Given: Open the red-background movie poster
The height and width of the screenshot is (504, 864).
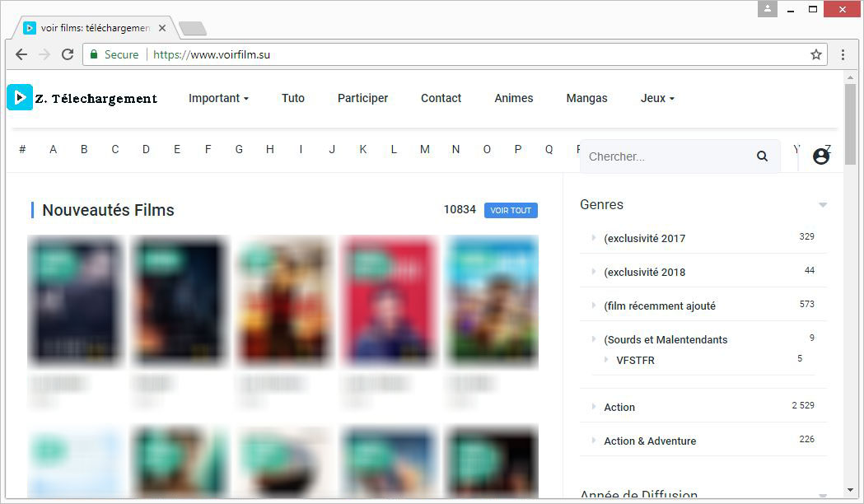Looking at the screenshot, I should 389,301.
